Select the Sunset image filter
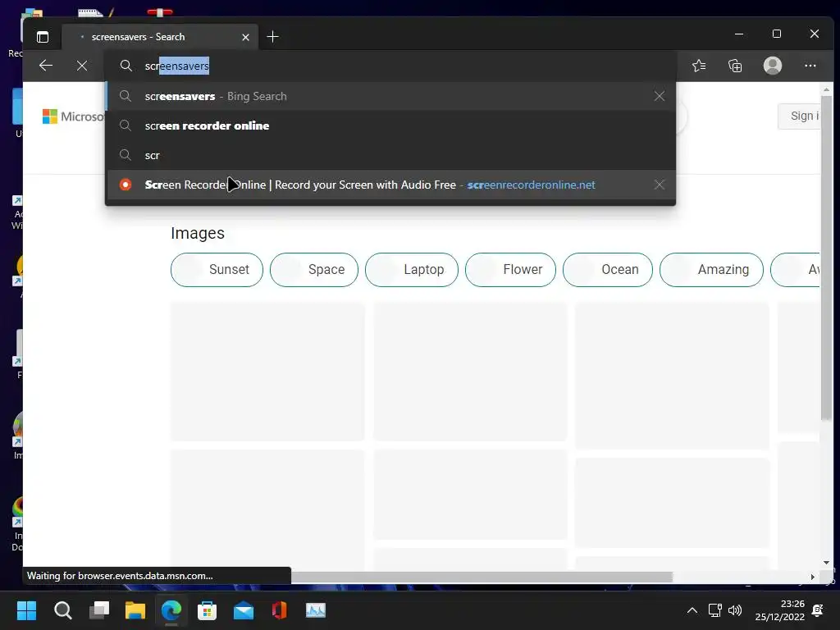The image size is (840, 630). pyautogui.click(x=217, y=269)
